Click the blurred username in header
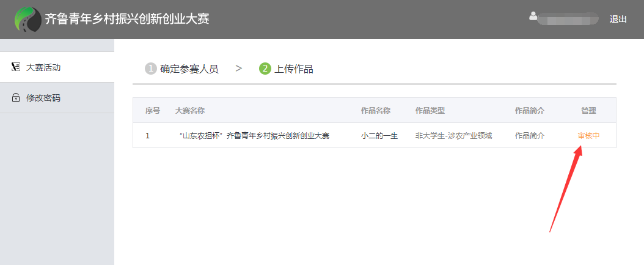The image size is (644, 265). tap(568, 19)
